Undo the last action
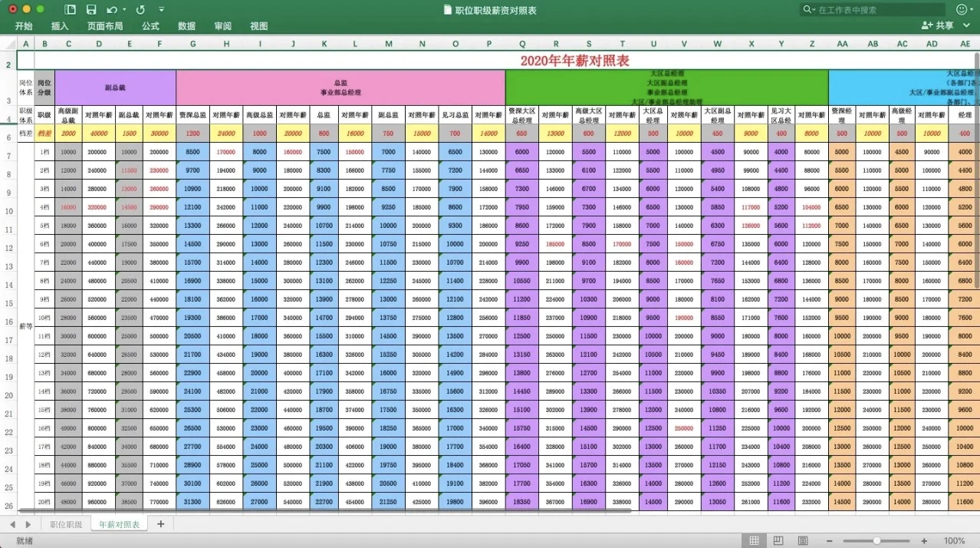 112,10
